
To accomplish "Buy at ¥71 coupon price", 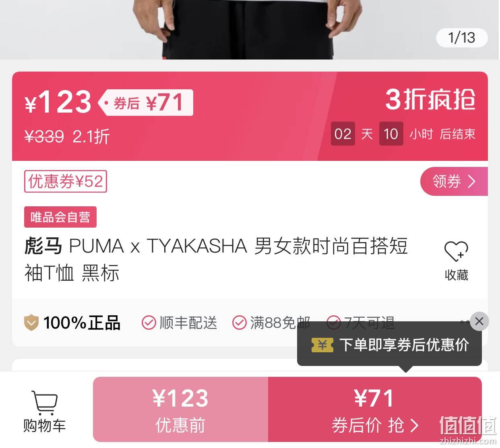I will coord(375,409).
